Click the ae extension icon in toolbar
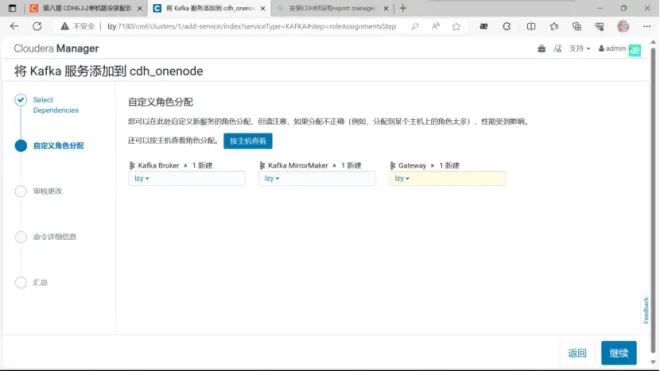 (x=484, y=27)
